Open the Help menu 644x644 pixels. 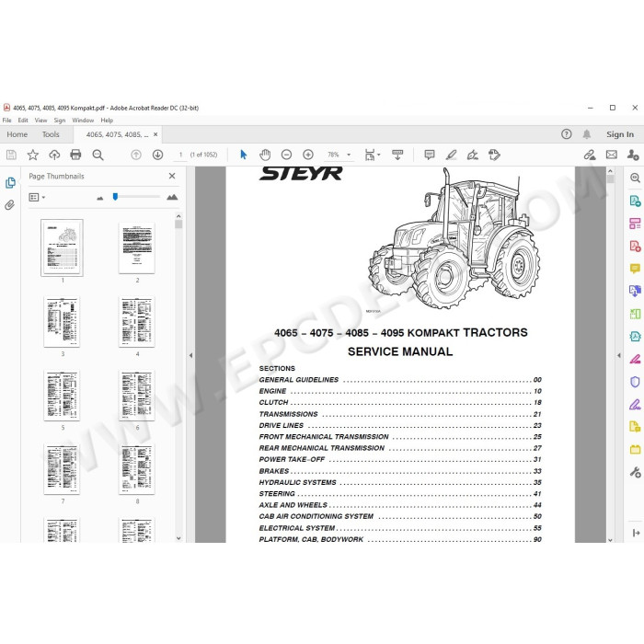pyautogui.click(x=107, y=121)
